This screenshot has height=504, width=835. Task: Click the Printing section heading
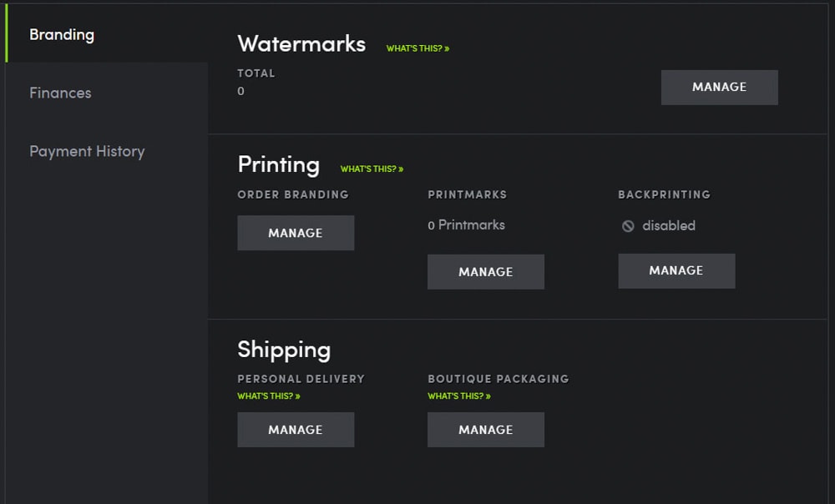pos(278,164)
